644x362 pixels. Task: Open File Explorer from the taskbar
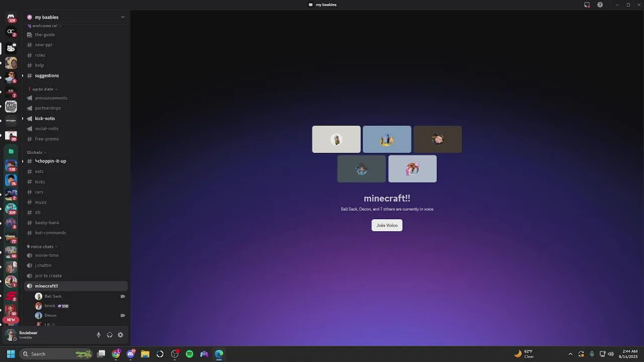[145, 354]
